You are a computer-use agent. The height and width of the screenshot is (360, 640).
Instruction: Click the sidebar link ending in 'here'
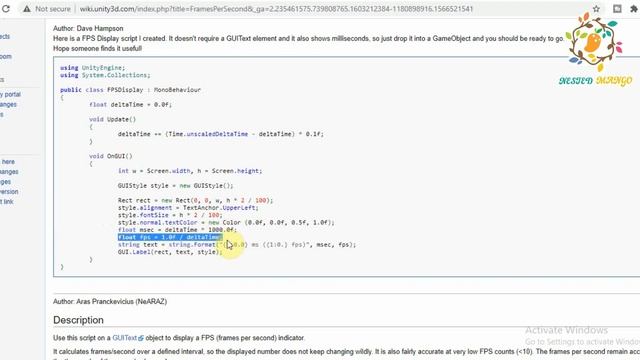(7, 162)
